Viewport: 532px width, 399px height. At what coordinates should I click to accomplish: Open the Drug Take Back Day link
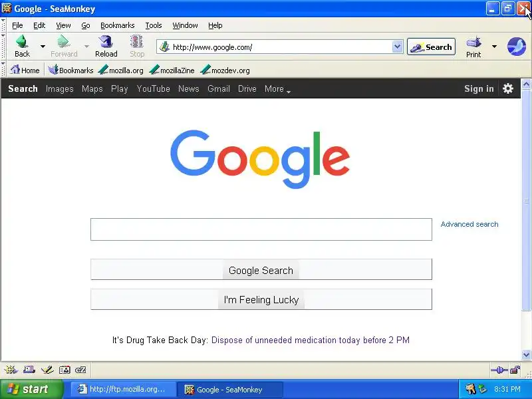point(310,340)
